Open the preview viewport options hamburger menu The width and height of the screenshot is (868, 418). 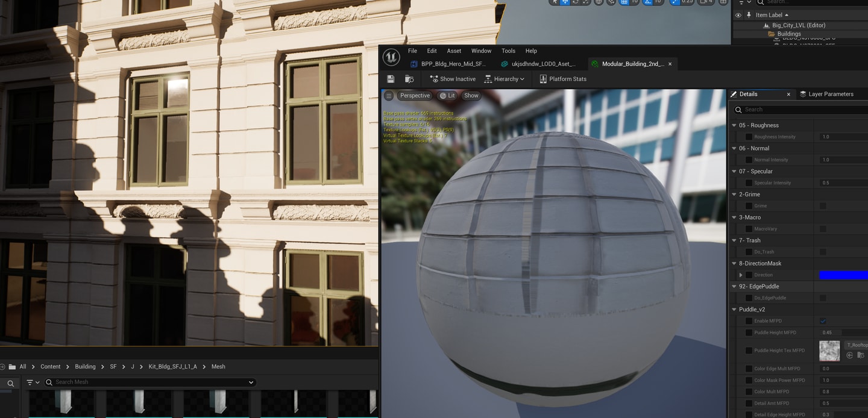[389, 96]
